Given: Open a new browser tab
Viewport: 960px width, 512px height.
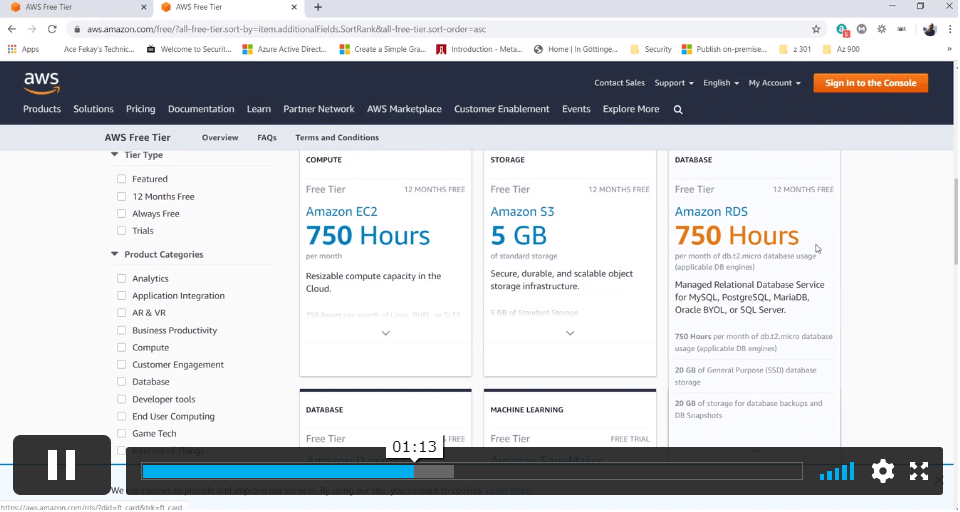Looking at the screenshot, I should click(318, 7).
